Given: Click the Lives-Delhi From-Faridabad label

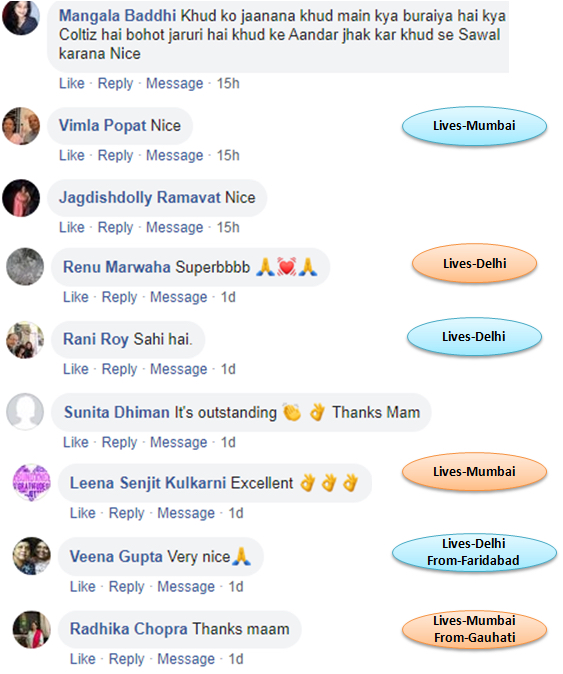Looking at the screenshot, I should 474,552.
